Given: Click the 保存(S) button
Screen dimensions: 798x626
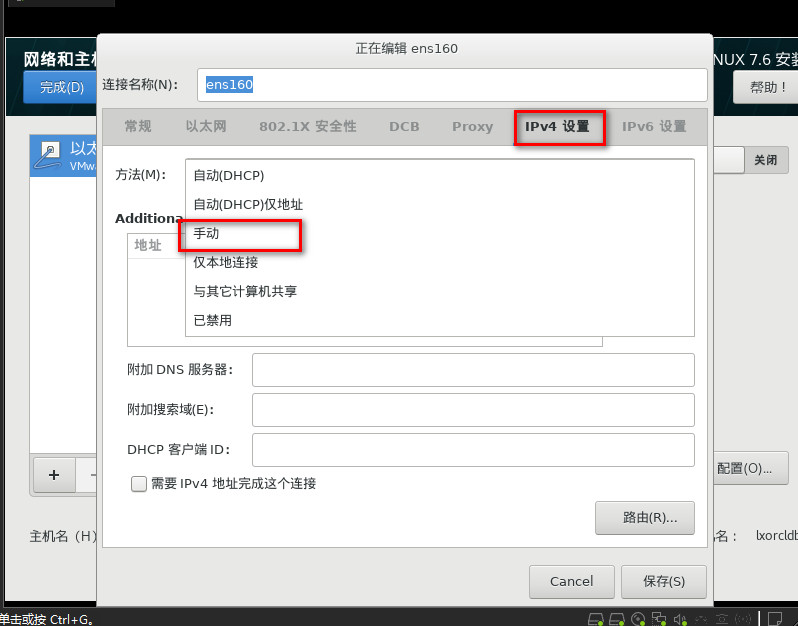Looking at the screenshot, I should (664, 581).
